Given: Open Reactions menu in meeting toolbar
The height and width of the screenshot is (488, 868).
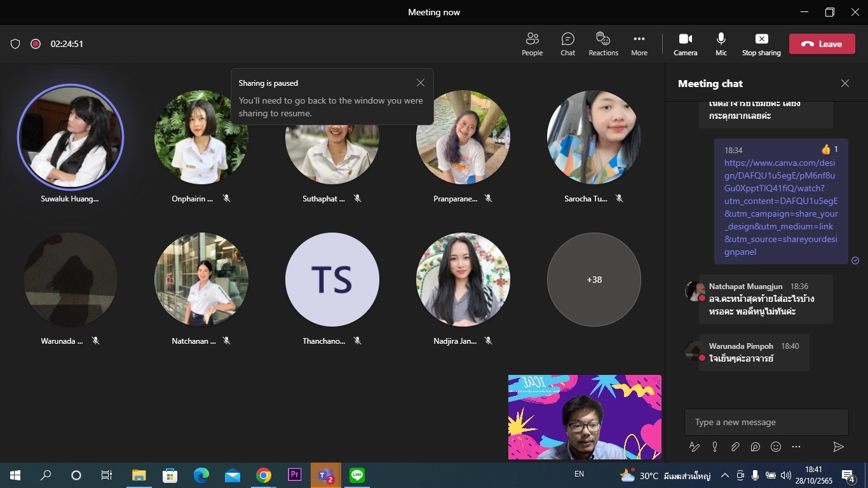Looking at the screenshot, I should (x=603, y=44).
